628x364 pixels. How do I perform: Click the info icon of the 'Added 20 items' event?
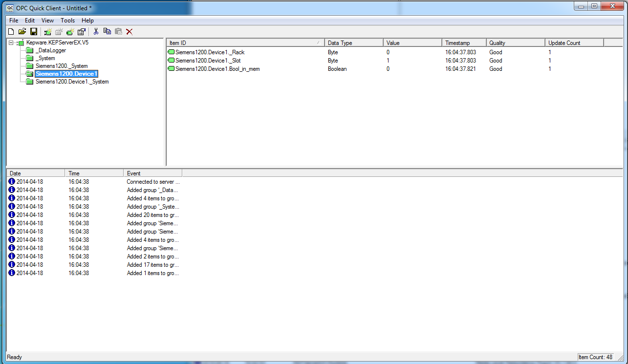point(12,215)
